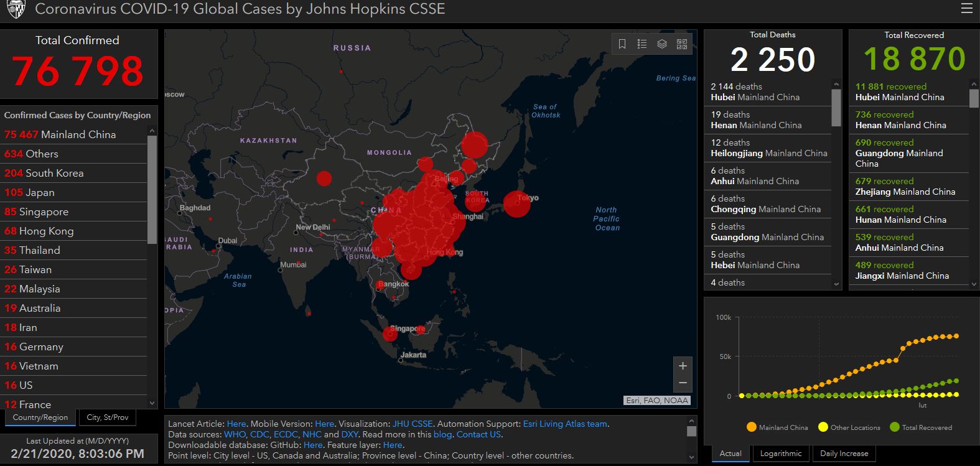Click the down arrow of Total Recovered list
Image resolution: width=980 pixels, height=466 pixels.
(x=974, y=284)
